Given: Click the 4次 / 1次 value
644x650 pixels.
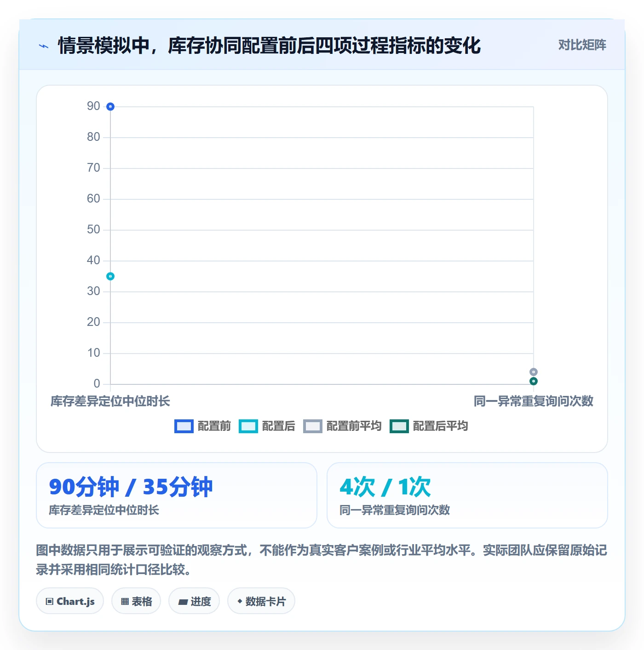Looking at the screenshot, I should coord(385,487).
